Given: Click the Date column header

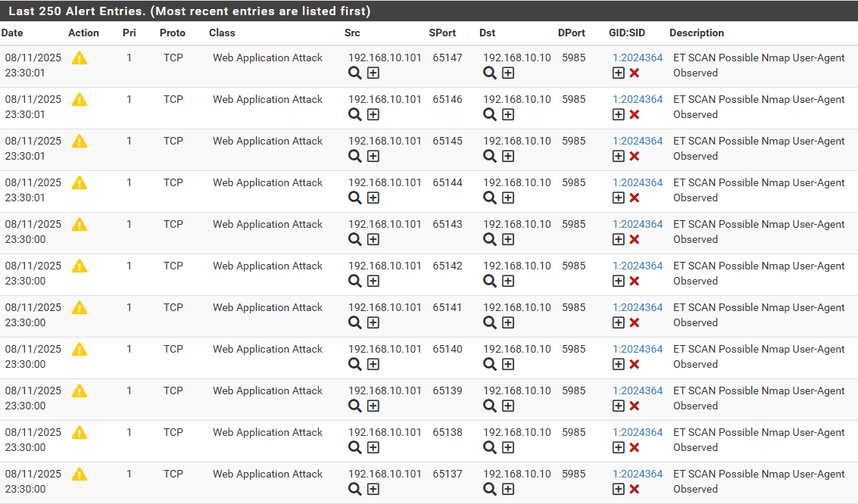Looking at the screenshot, I should [x=12, y=33].
